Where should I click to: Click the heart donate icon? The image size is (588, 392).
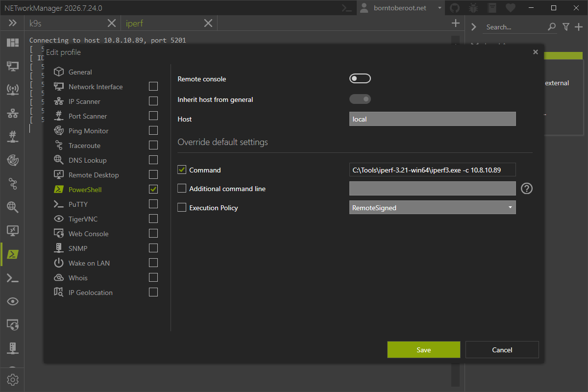tap(511, 8)
